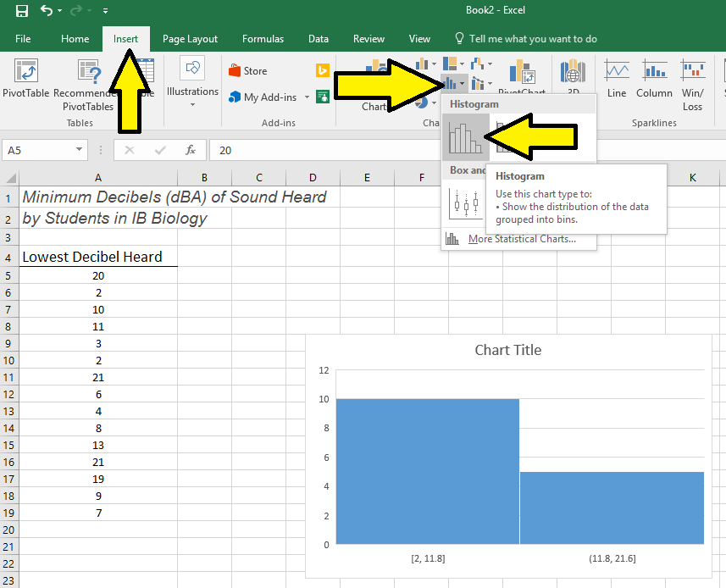Click the Undo arrow icon
The width and height of the screenshot is (726, 588).
(x=47, y=11)
